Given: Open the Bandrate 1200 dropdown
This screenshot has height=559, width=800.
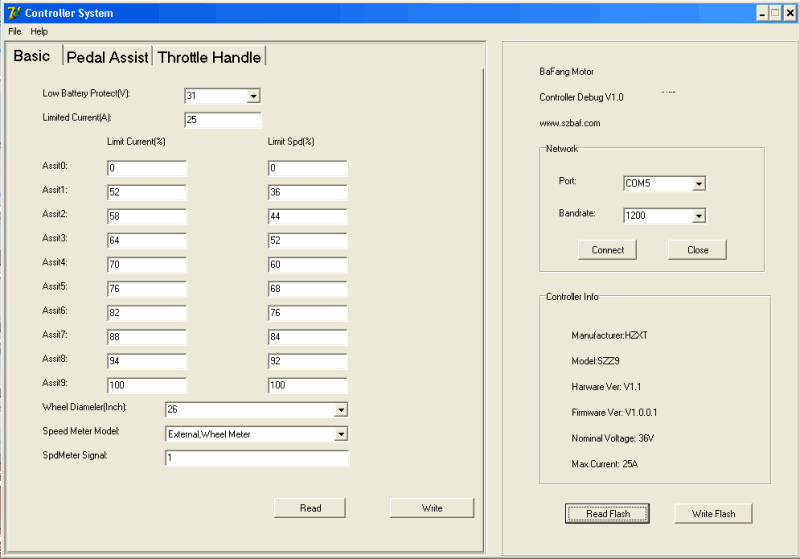Looking at the screenshot, I should click(698, 216).
